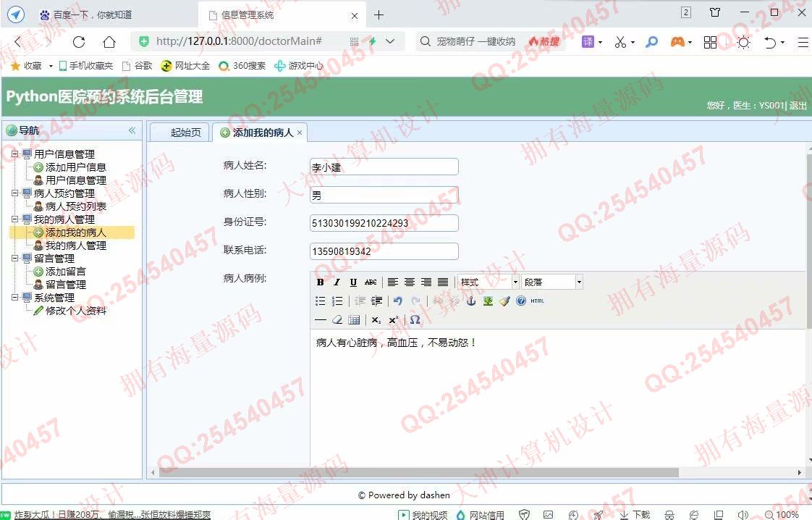Click into 身份证号 input field
The width and height of the screenshot is (812, 520).
point(384,223)
